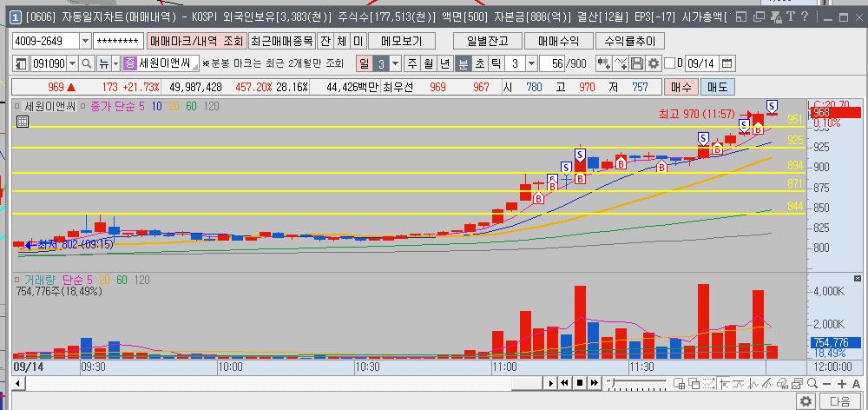The width and height of the screenshot is (868, 410).
Task: Open dropdown next to daily interval 3
Action: coord(395,63)
